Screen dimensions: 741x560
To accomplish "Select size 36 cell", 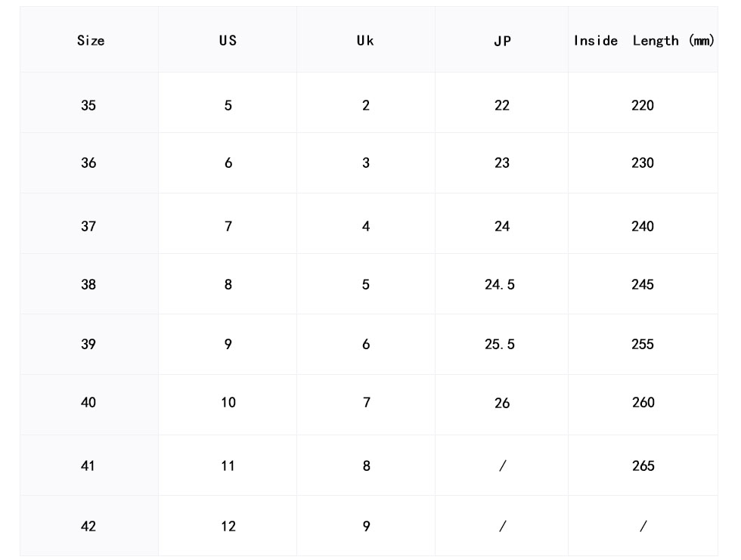I will tap(88, 163).
